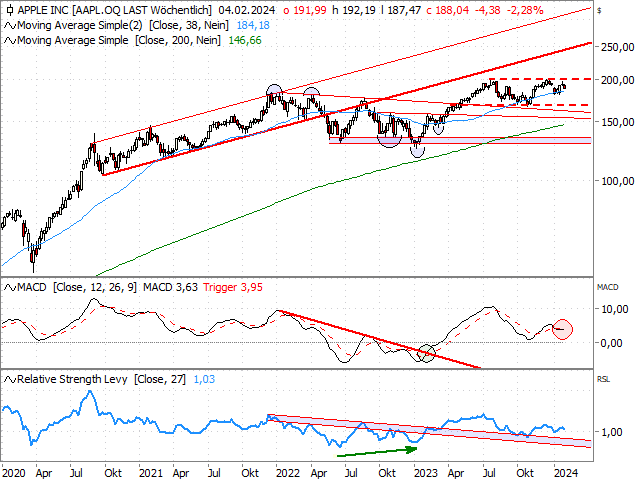Click the close value c 188,04
Screen dimensions: 640x480
[448, 10]
